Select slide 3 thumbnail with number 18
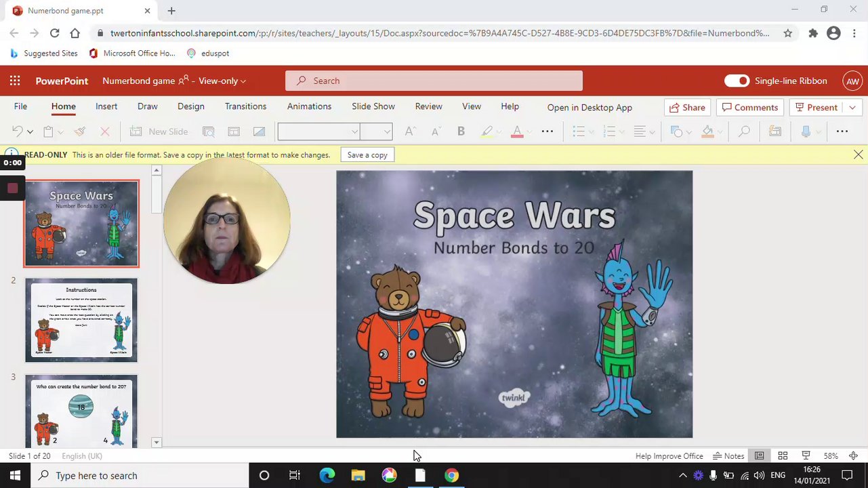Viewport: 868px width, 488px height. 81,411
